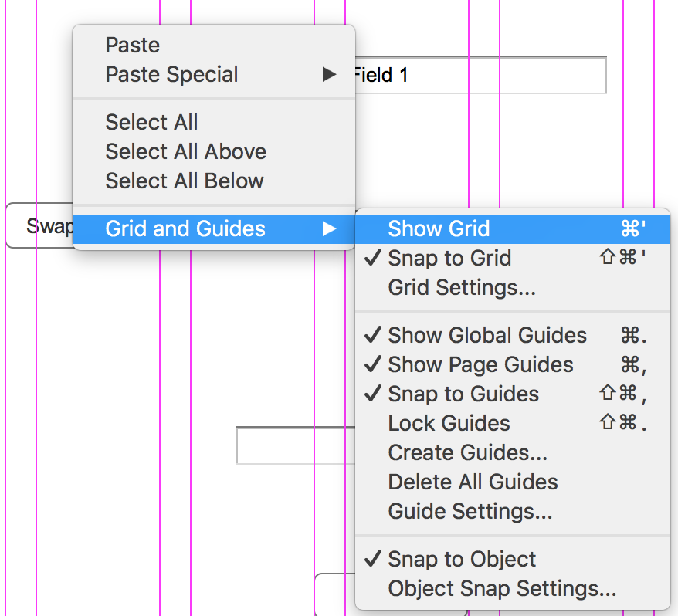Open Object Snap Settings
This screenshot has height=616, width=678.
point(502,589)
